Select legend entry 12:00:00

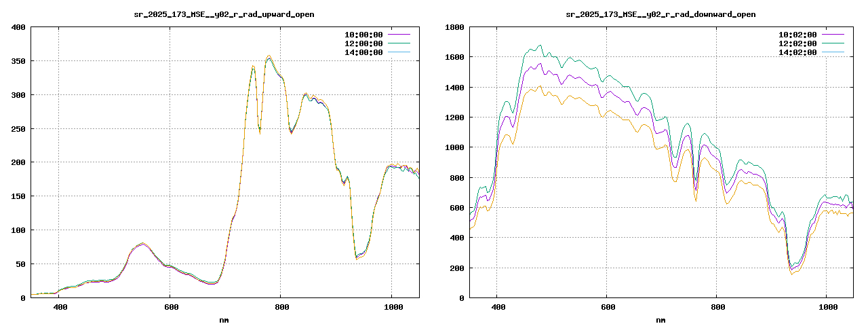click(x=362, y=43)
